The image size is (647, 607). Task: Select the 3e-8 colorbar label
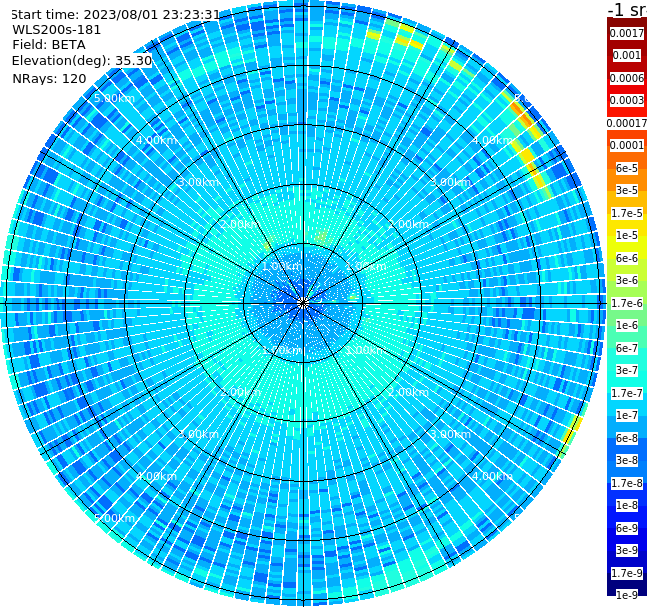tap(627, 460)
